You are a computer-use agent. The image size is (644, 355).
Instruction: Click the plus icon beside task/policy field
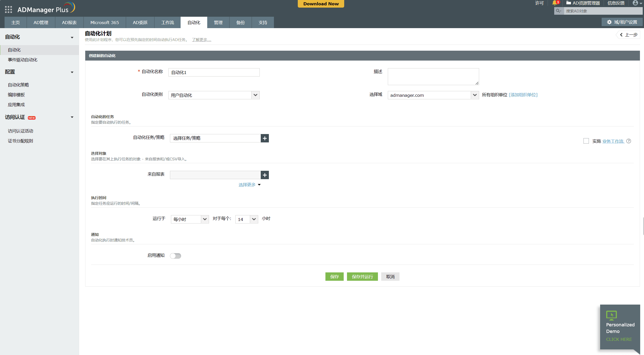tap(265, 138)
